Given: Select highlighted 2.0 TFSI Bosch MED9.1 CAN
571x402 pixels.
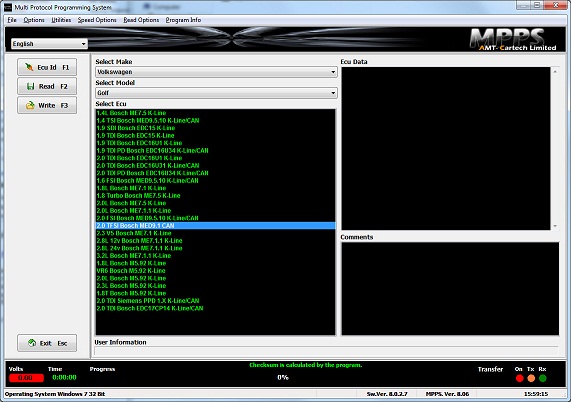Looking at the screenshot, I should 215,226.
